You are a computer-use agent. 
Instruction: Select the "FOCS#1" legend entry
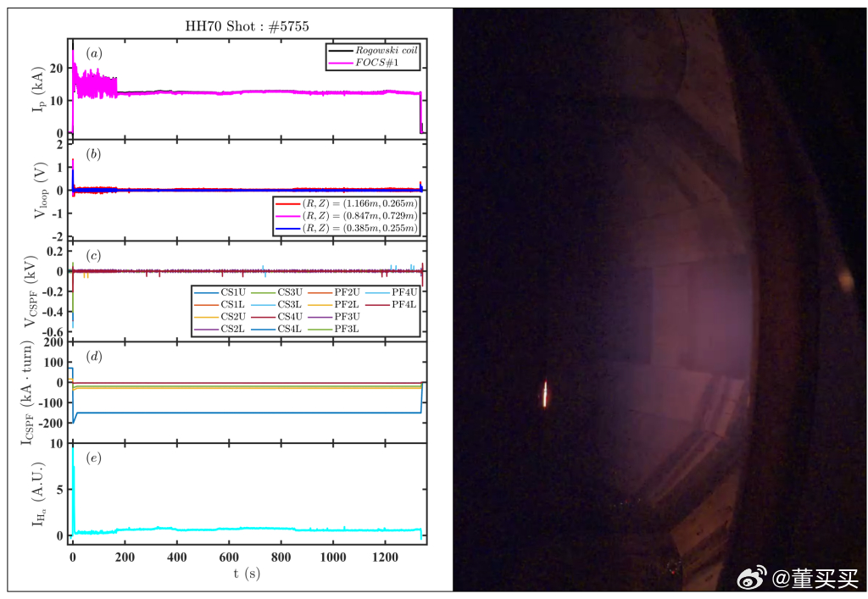point(364,63)
